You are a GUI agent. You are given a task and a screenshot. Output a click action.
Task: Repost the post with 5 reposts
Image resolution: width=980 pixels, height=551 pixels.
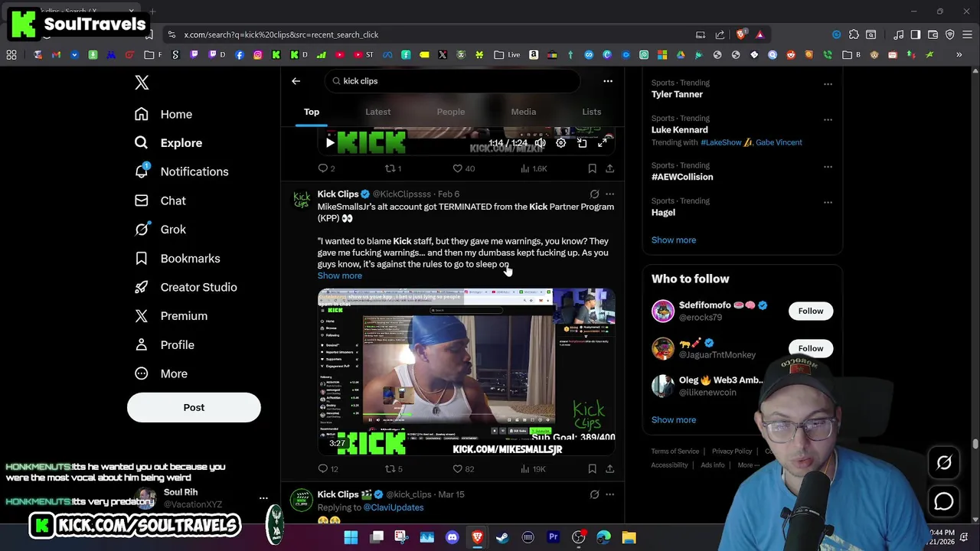click(x=394, y=469)
